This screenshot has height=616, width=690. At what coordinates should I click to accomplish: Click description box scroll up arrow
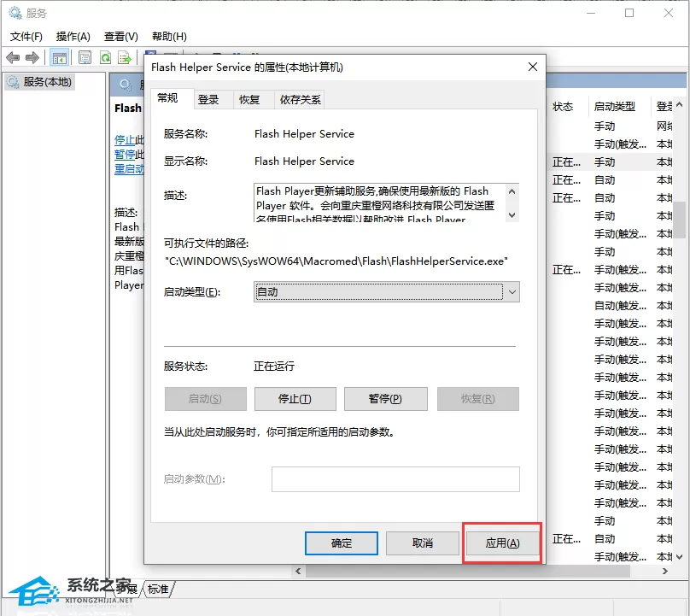coord(512,191)
